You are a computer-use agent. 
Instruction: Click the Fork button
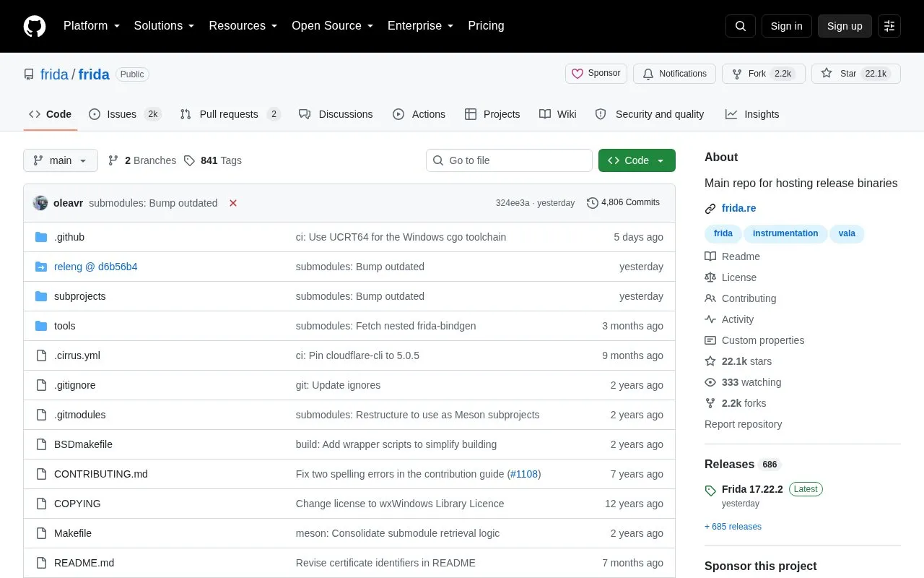pyautogui.click(x=764, y=74)
